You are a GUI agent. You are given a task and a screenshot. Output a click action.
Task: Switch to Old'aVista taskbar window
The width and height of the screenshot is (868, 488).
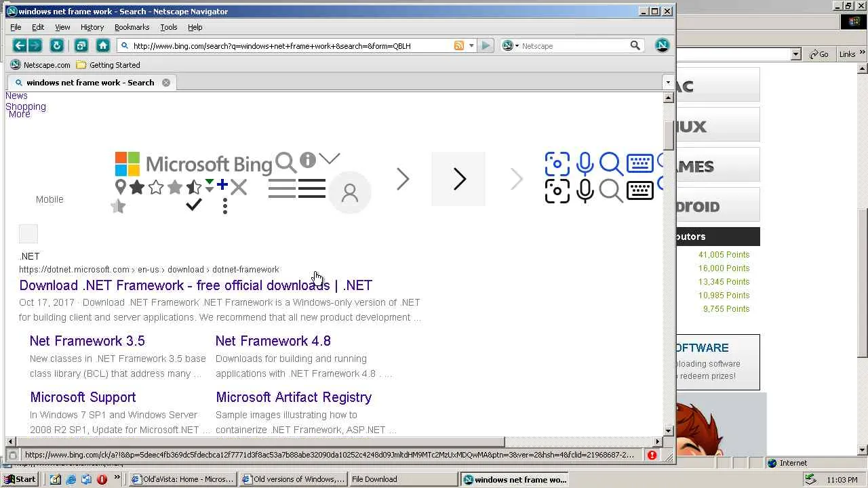pos(182,479)
